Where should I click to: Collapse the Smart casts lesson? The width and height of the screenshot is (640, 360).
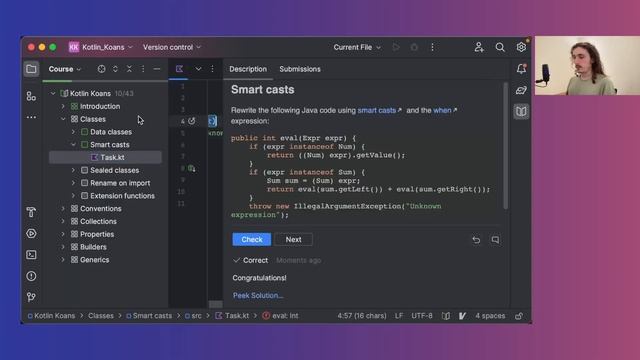click(x=73, y=144)
